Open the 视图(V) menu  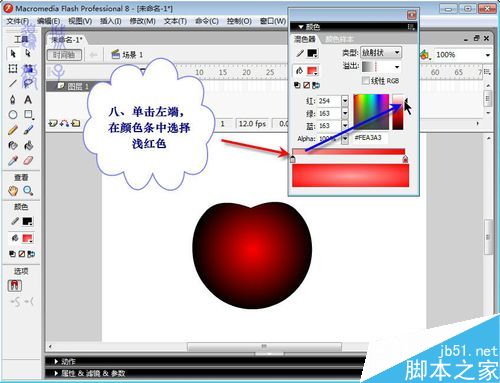[80, 21]
